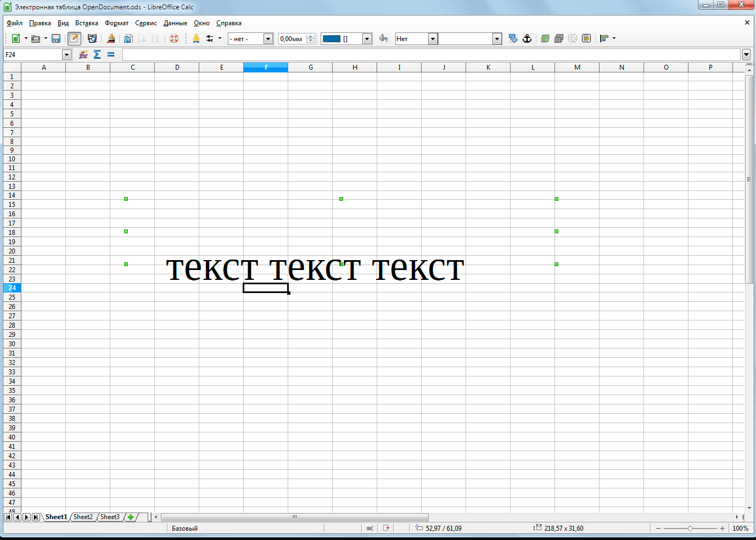Open the Правка menu
Viewport: 756px width, 540px height.
coord(40,23)
